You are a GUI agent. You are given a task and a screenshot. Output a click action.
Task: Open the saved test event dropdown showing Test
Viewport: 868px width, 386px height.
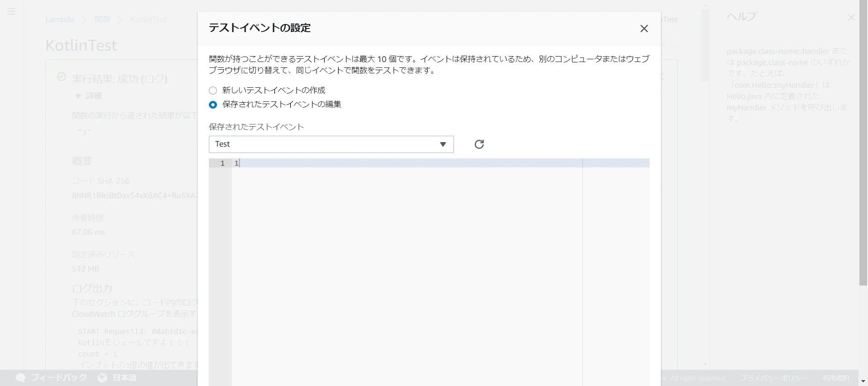tap(331, 144)
